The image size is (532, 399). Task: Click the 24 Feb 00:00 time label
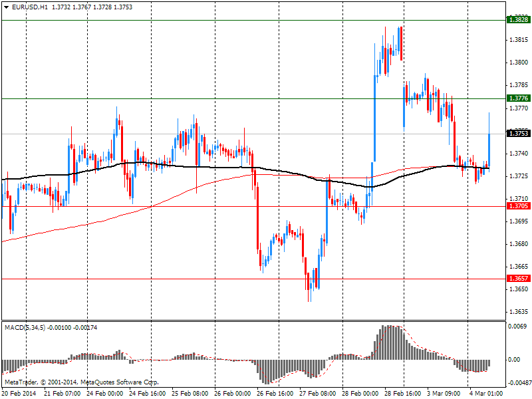click(x=104, y=393)
